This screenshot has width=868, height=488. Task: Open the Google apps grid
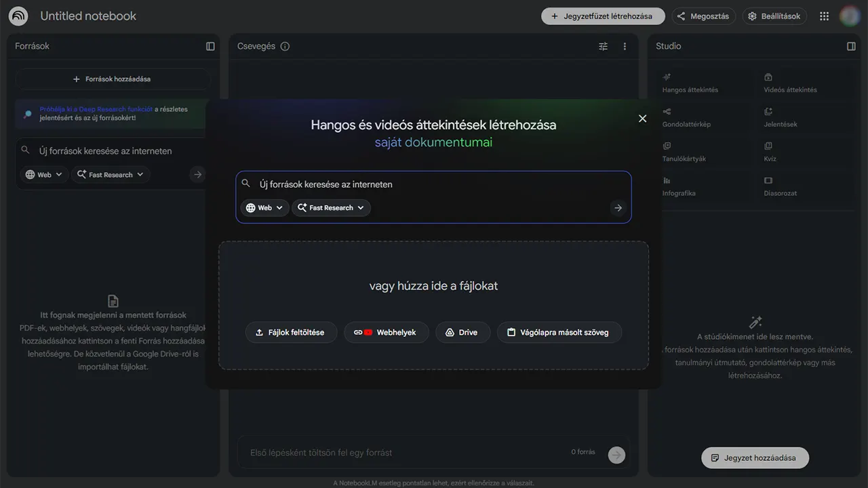[824, 16]
